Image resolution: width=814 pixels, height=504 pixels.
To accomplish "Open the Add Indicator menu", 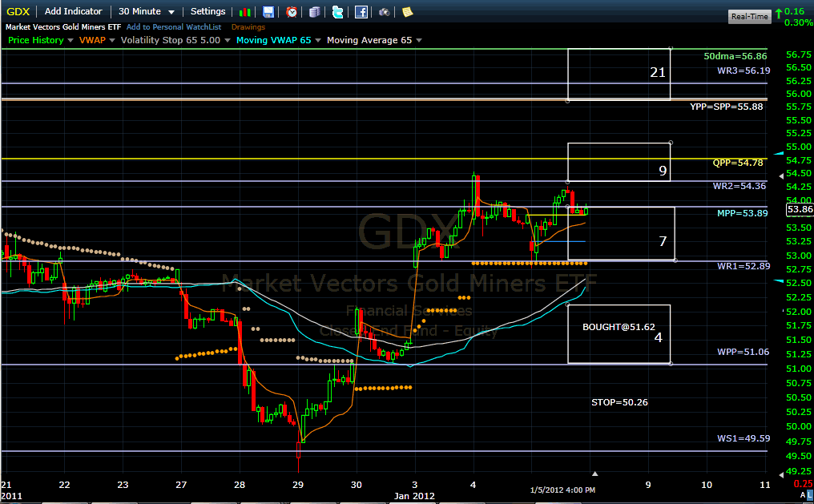I will tap(73, 11).
